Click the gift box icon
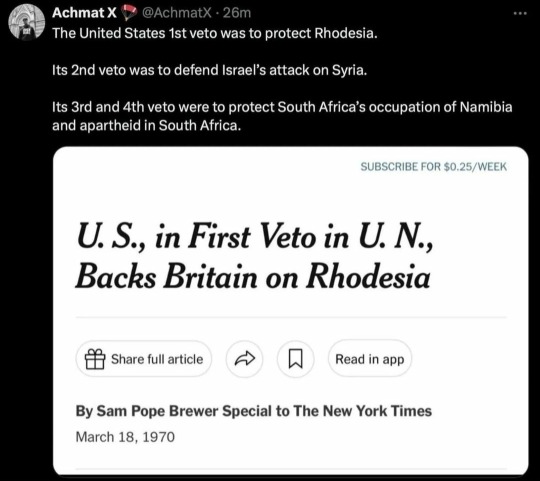 coord(95,359)
